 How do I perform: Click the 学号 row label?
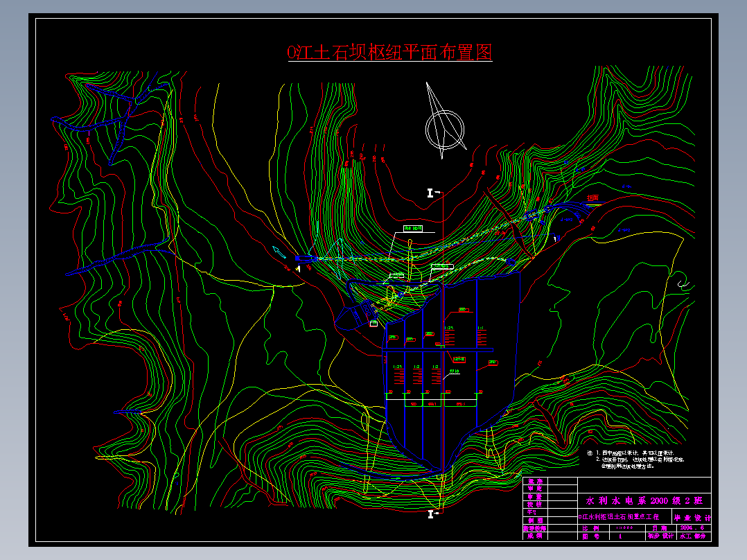pos(531,512)
